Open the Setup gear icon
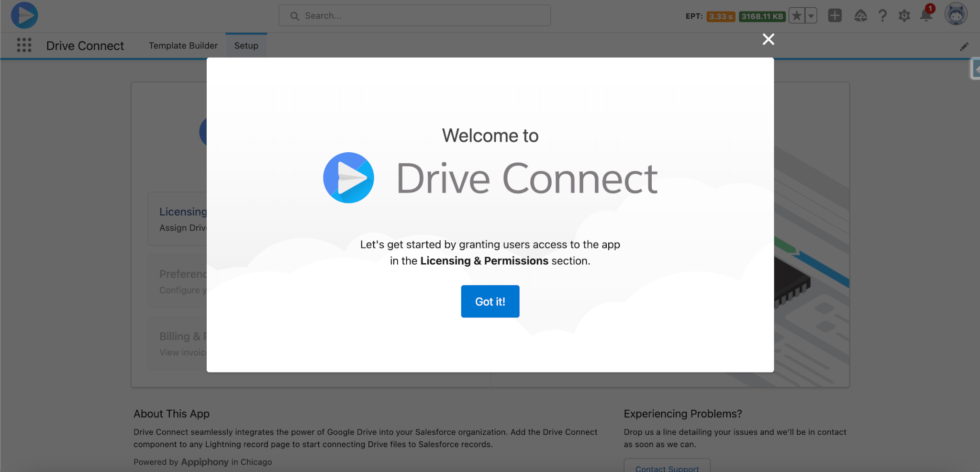The width and height of the screenshot is (980, 472). 904,16
